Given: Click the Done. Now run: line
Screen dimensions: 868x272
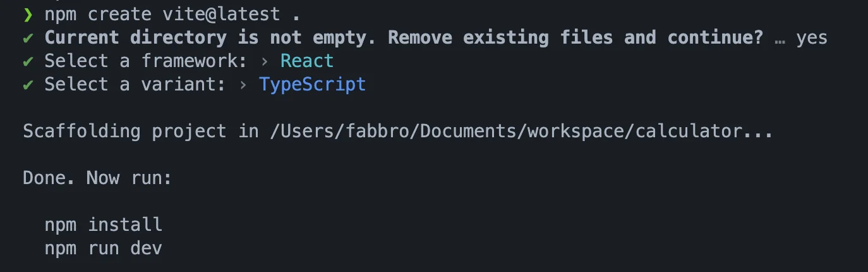Looking at the screenshot, I should pos(97,178).
